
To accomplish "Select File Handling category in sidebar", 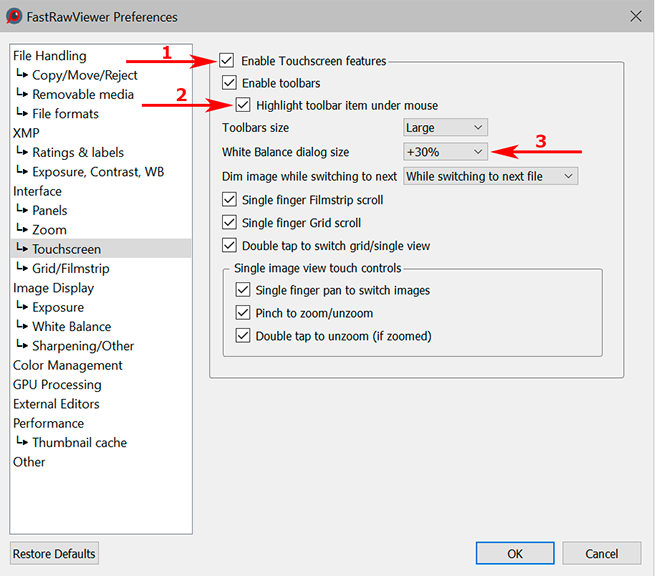I will (50, 56).
